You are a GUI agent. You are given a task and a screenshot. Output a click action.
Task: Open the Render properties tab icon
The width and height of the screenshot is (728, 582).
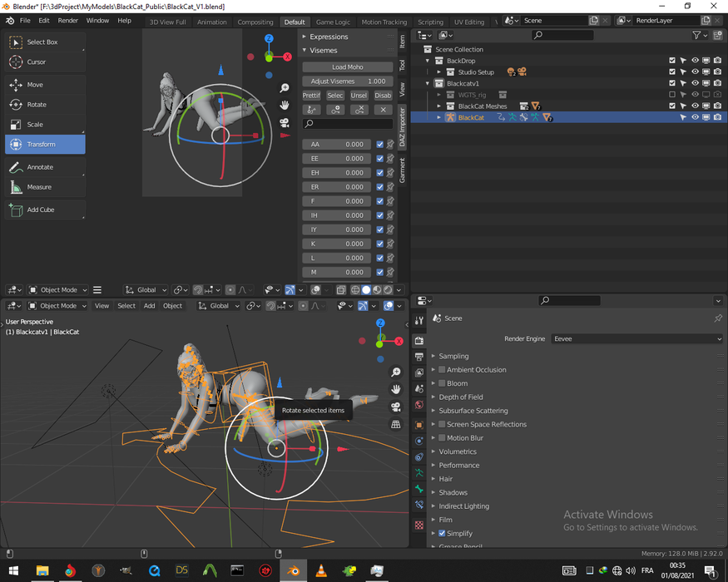click(418, 341)
